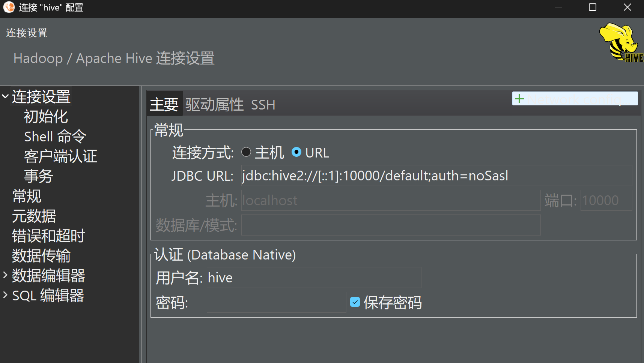The width and height of the screenshot is (644, 363).
Task: Click the 数据库/模式 field
Action: point(391,225)
